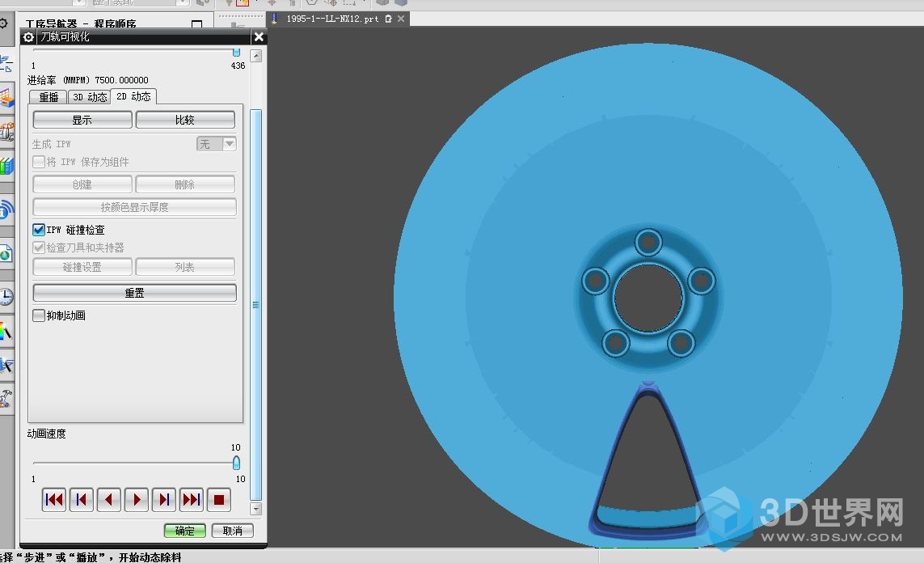Viewport: 924px width, 563px height.
Task: Click the center bore of the wheel model
Action: click(648, 298)
